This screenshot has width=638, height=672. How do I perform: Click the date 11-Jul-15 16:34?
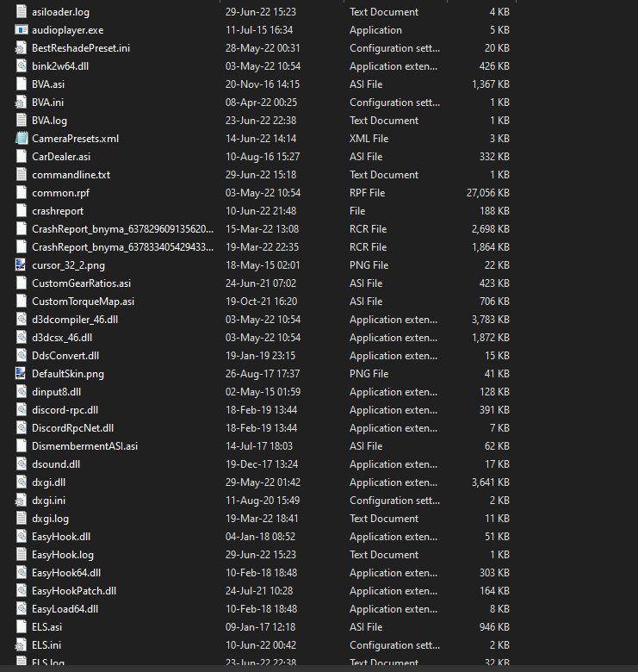[259, 30]
